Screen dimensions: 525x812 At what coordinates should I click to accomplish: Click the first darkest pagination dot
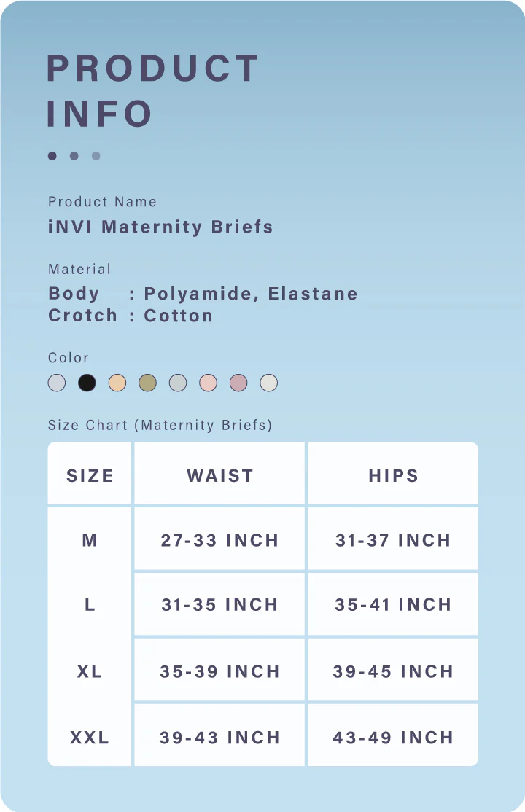point(52,156)
